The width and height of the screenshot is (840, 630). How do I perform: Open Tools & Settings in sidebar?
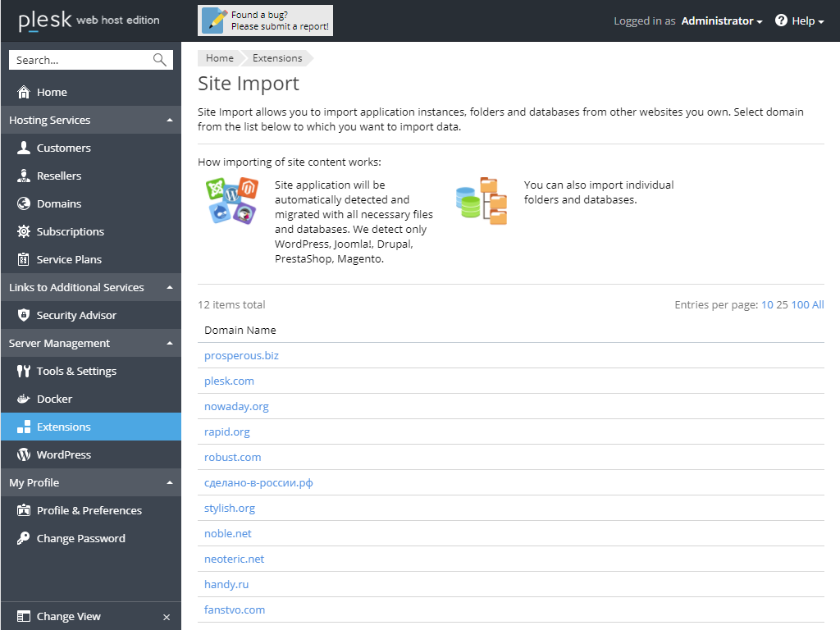point(76,371)
